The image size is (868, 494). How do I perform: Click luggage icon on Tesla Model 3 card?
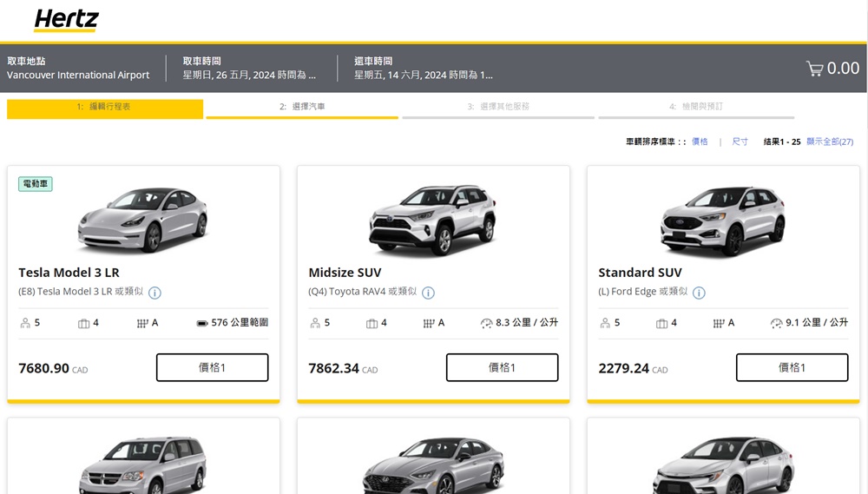tap(83, 324)
